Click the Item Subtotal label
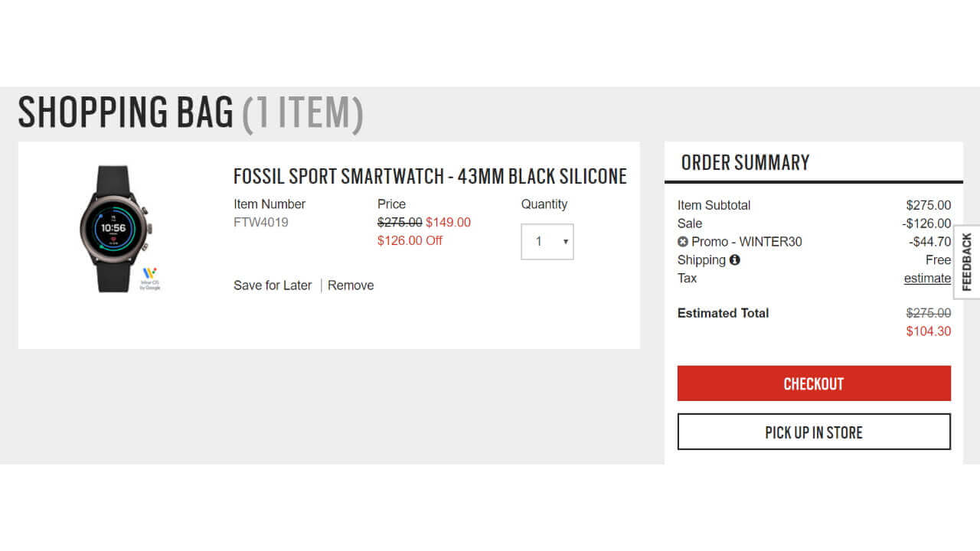The image size is (980, 551). click(x=714, y=205)
